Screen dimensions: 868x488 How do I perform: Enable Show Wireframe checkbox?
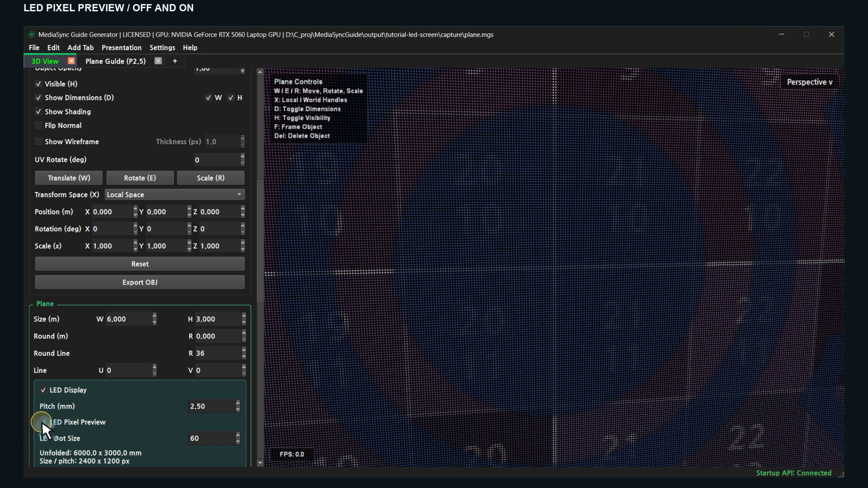[x=38, y=141]
